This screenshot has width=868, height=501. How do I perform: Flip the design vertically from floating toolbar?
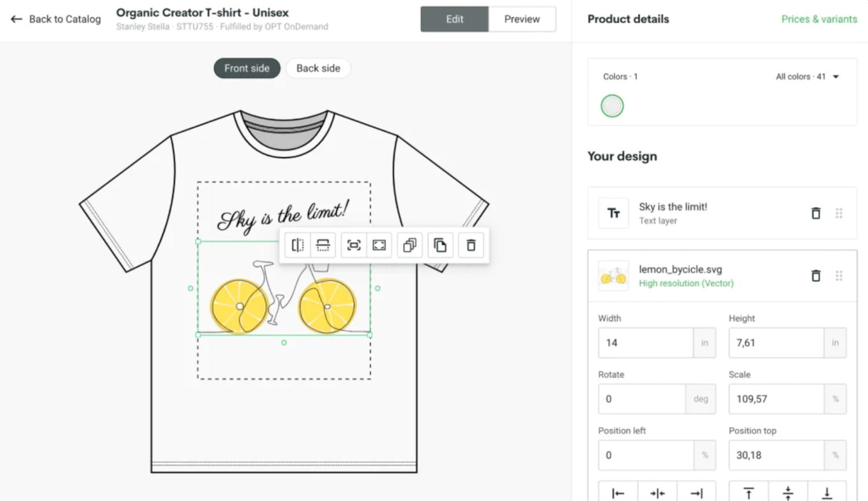click(323, 245)
